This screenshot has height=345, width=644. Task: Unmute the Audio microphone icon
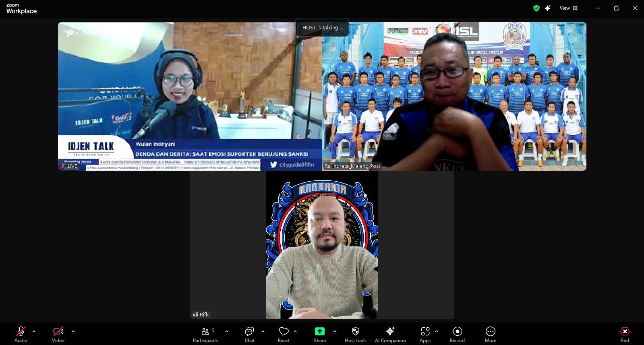[21, 331]
